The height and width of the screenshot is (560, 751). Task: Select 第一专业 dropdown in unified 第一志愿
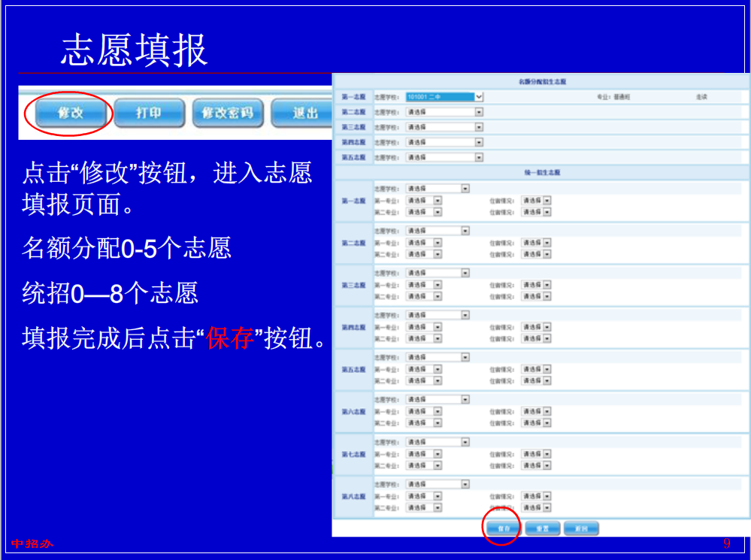[438, 201]
